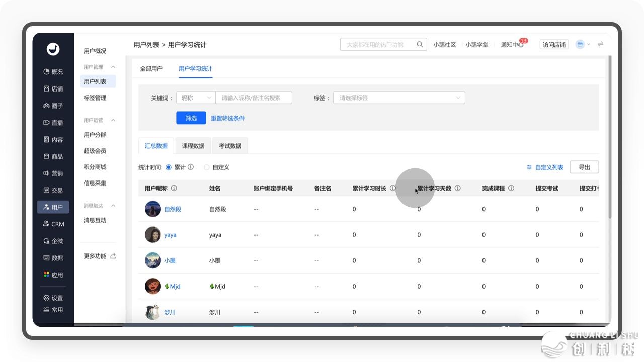Open the 概况 overview sidebar icon

tap(47, 72)
